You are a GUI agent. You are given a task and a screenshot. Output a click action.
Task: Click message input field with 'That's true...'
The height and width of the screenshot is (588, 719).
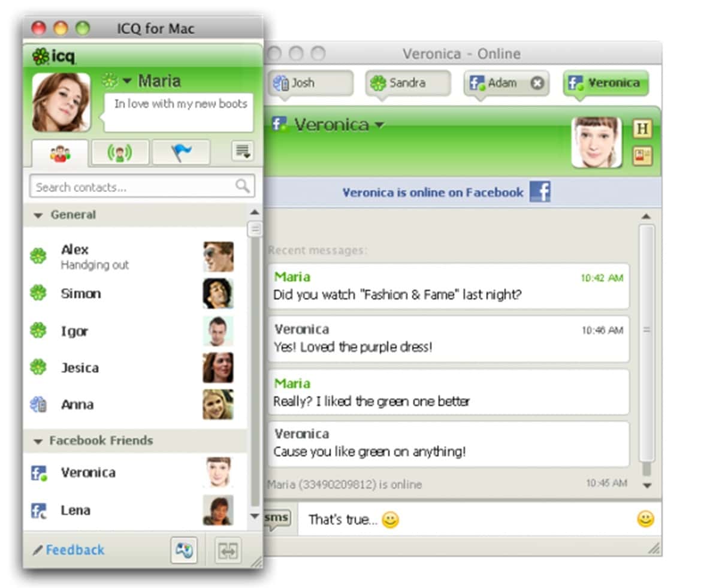464,519
